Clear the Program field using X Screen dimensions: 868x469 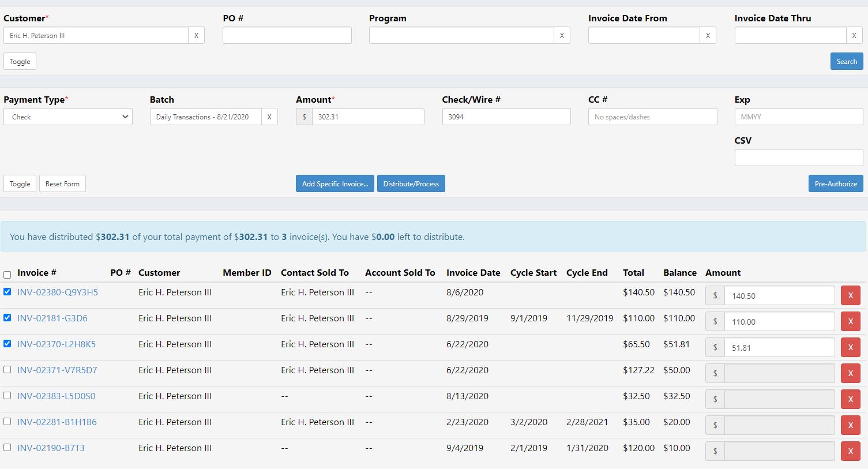coord(562,35)
